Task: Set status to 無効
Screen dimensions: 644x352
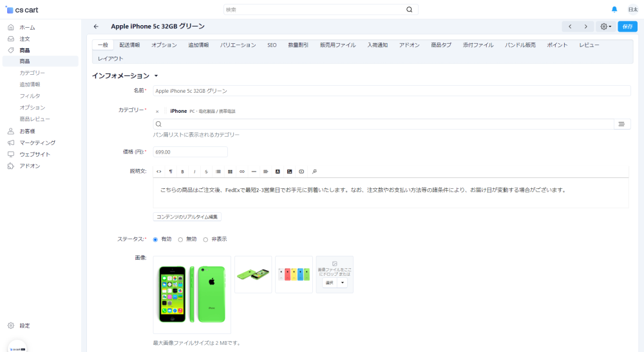Action: tap(180, 239)
